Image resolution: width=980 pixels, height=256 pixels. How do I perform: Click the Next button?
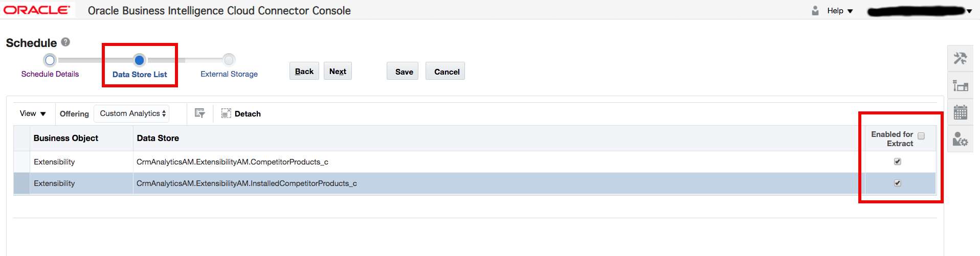point(338,72)
